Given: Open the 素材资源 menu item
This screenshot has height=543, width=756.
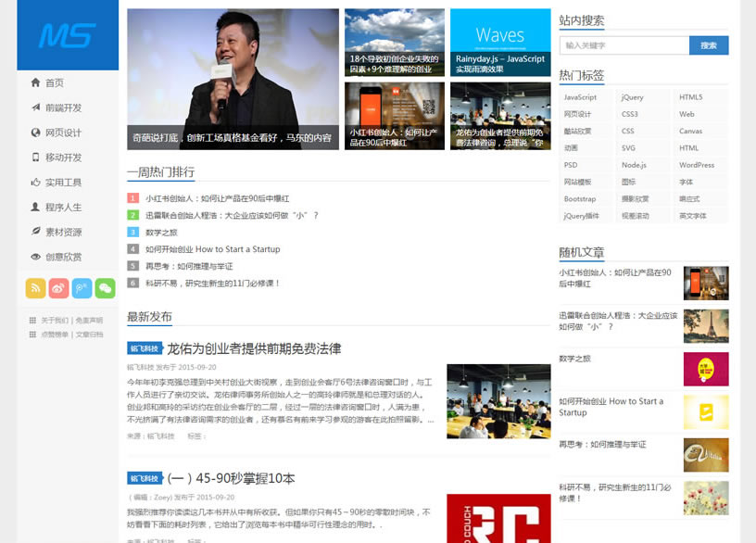Looking at the screenshot, I should [64, 232].
